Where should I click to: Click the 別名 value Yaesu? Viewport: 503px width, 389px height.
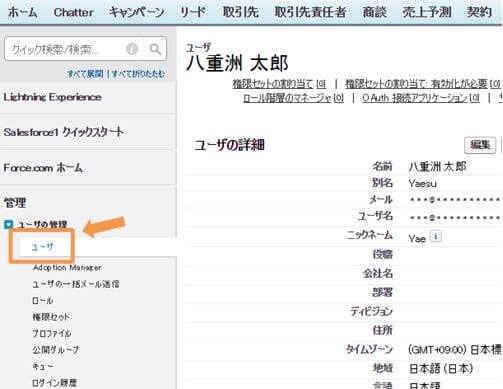point(422,183)
